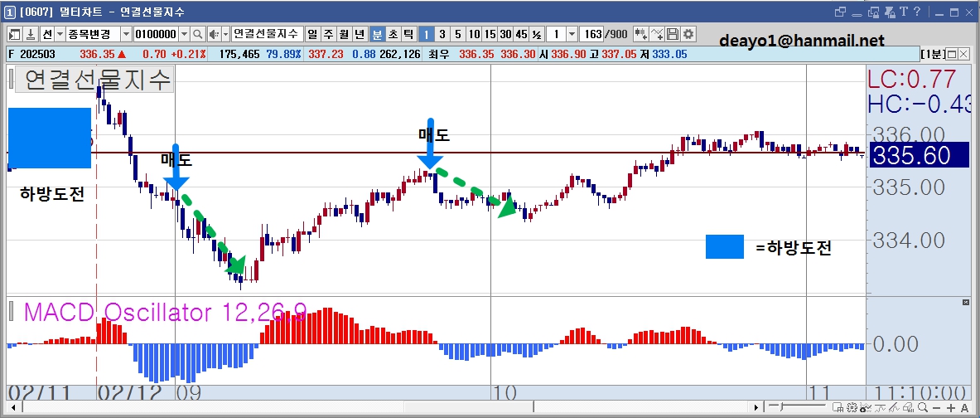980x418 pixels.
Task: Select 년 yearly period toggle
Action: click(361, 33)
